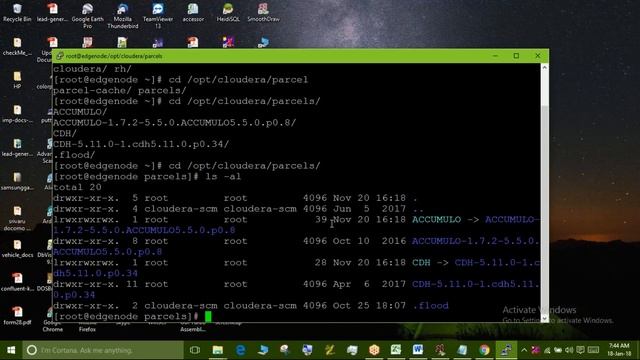Open Task View in the taskbar
The height and width of the screenshot is (360, 640).
coord(195,350)
